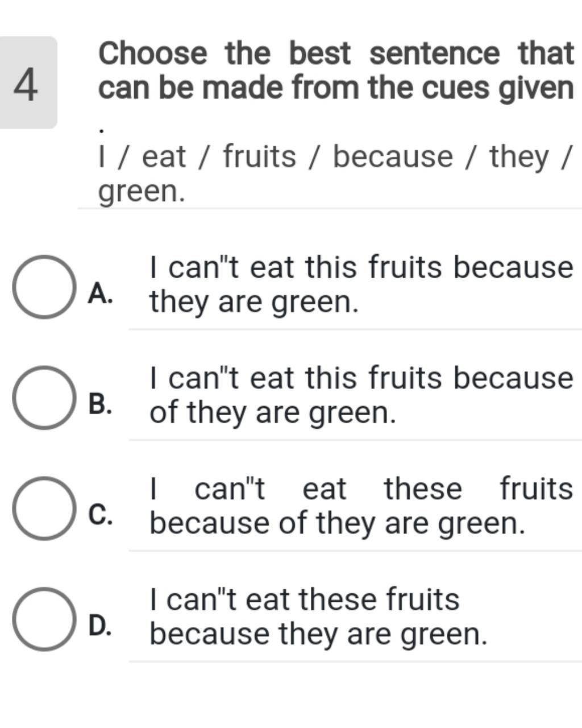Choose option D's "I can't eat these fruits" line
The image size is (582, 728).
click(305, 599)
